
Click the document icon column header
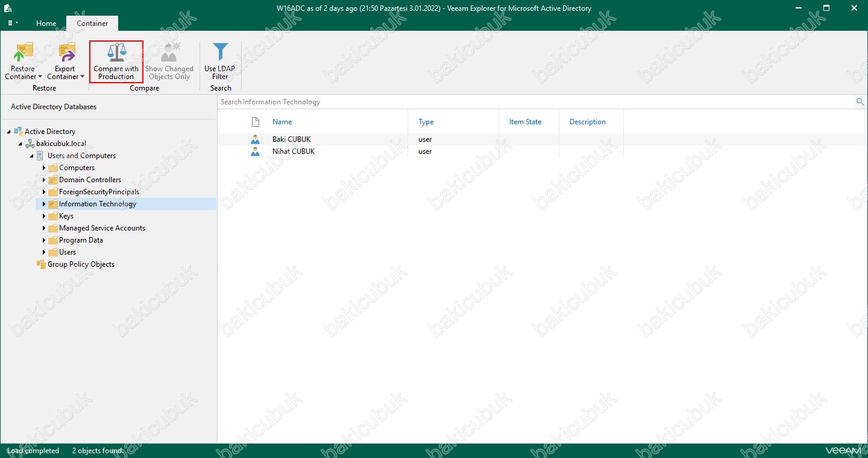tap(255, 122)
